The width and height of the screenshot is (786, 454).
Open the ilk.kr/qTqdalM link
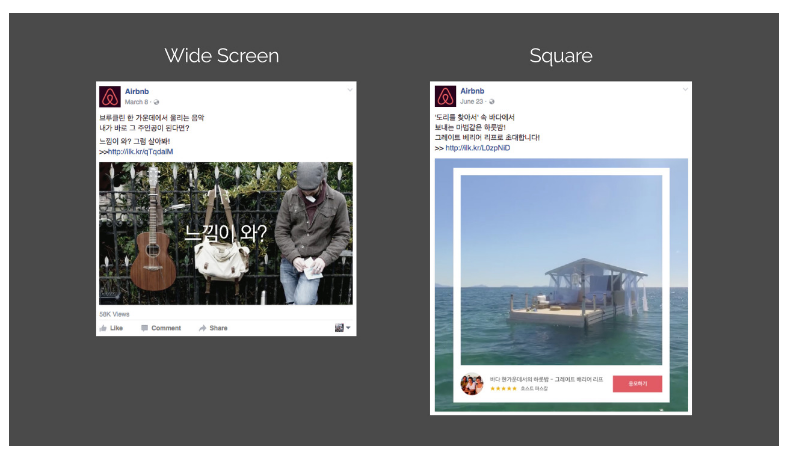tap(140, 151)
